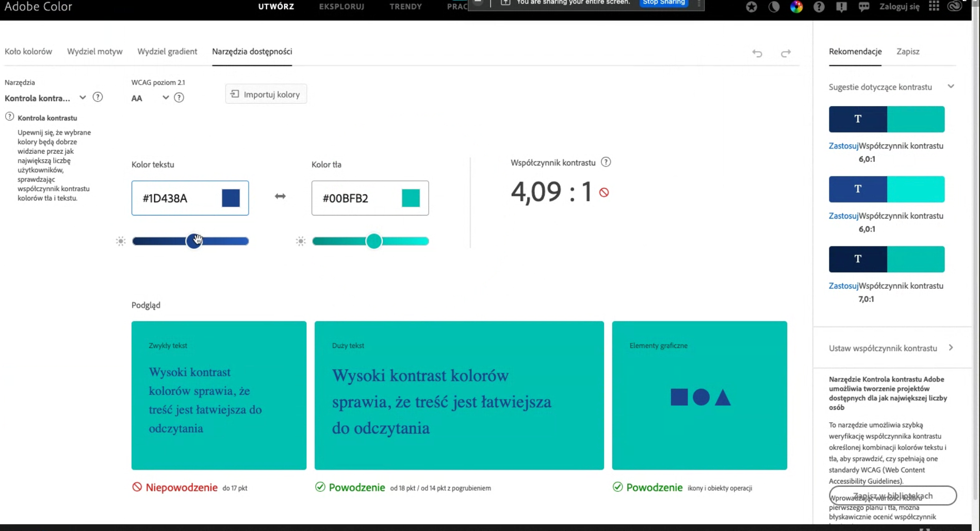980x531 pixels.
Task: Click help icon next to Narzędzia dropdown
Action: [x=97, y=97]
